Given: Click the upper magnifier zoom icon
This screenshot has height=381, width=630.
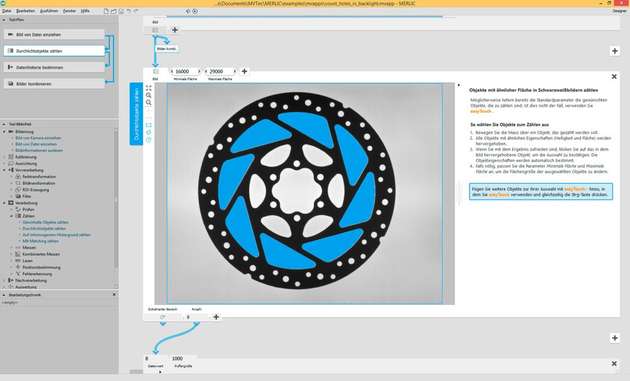Looking at the screenshot, I should (149, 95).
